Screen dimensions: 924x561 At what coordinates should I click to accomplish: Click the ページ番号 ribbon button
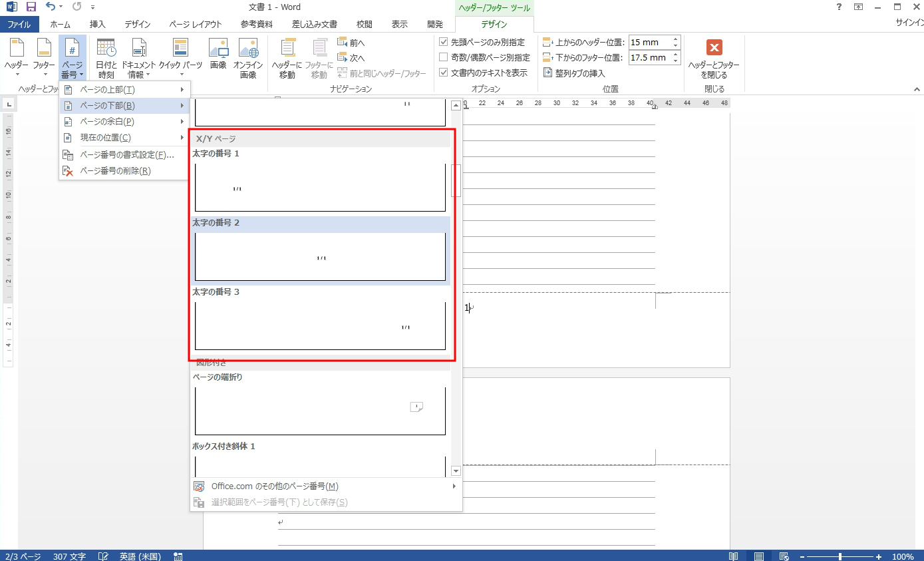click(73, 57)
